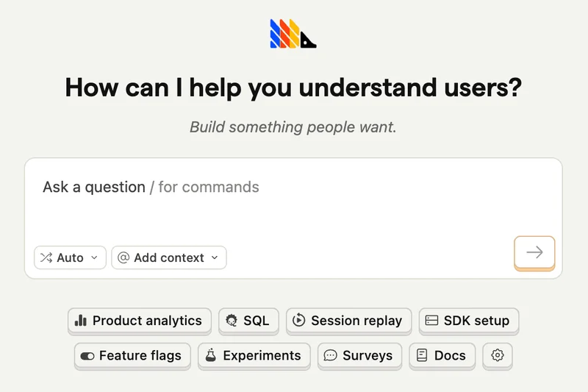
Task: Click the SQL mascot icon
Action: tap(232, 321)
